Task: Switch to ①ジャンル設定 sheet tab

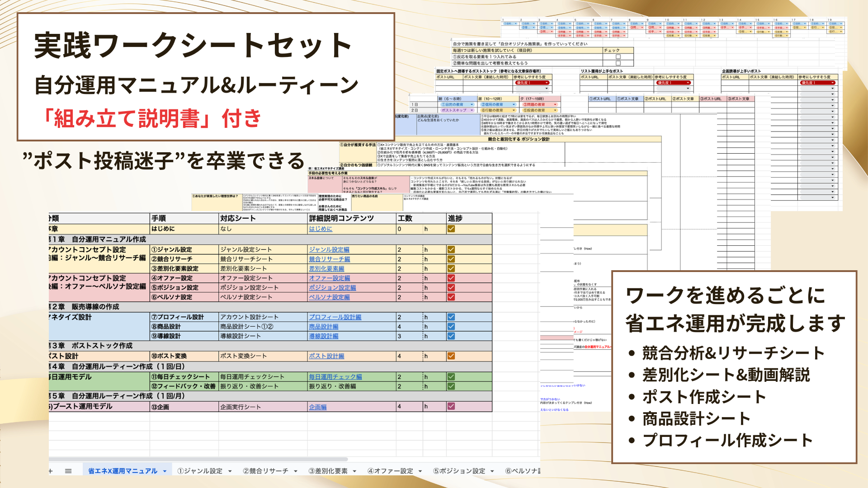Action: pyautogui.click(x=200, y=471)
